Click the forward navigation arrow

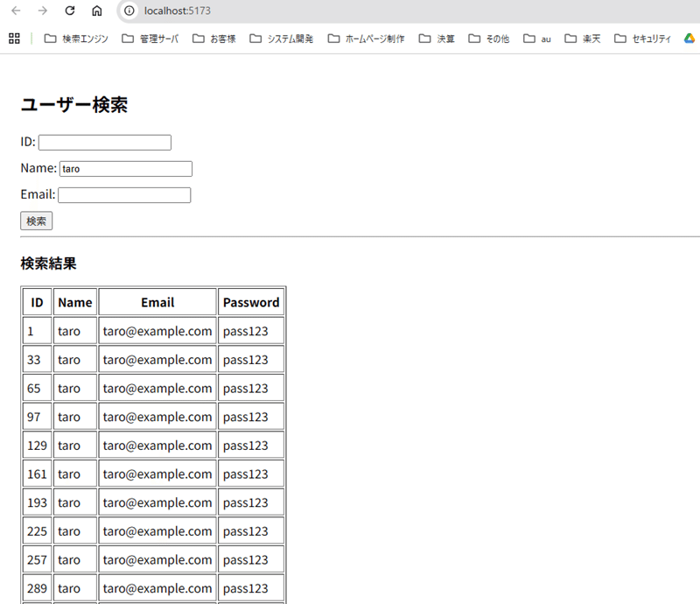(x=42, y=11)
